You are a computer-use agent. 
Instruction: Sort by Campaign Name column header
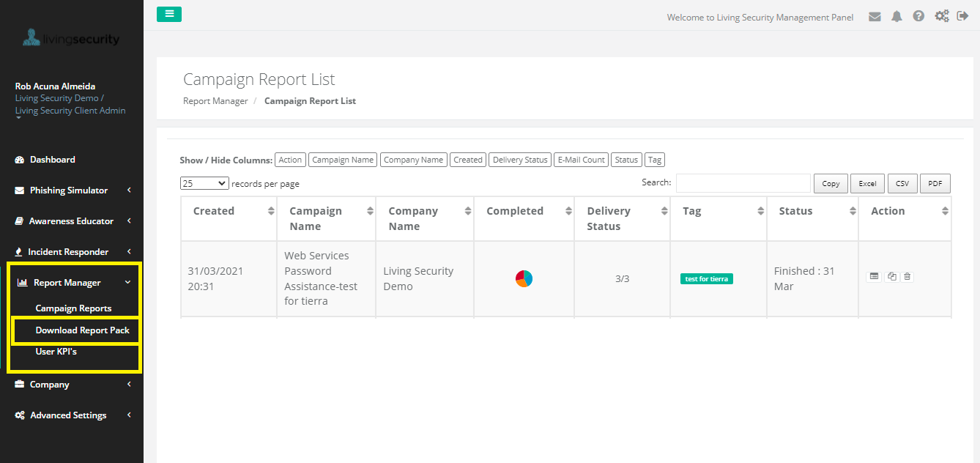point(327,218)
